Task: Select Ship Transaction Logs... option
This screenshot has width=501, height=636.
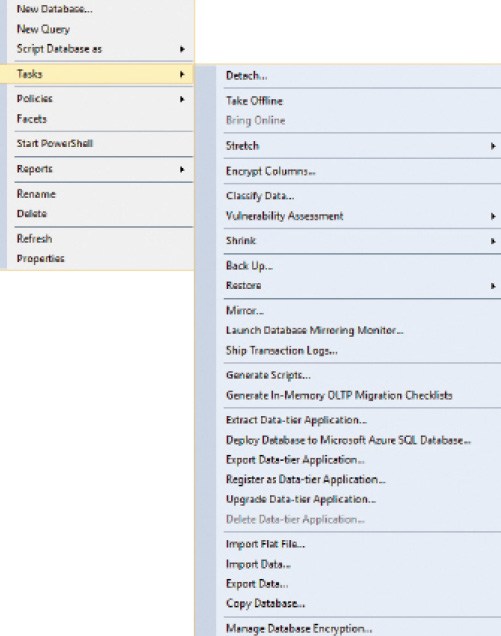Action: 282,350
